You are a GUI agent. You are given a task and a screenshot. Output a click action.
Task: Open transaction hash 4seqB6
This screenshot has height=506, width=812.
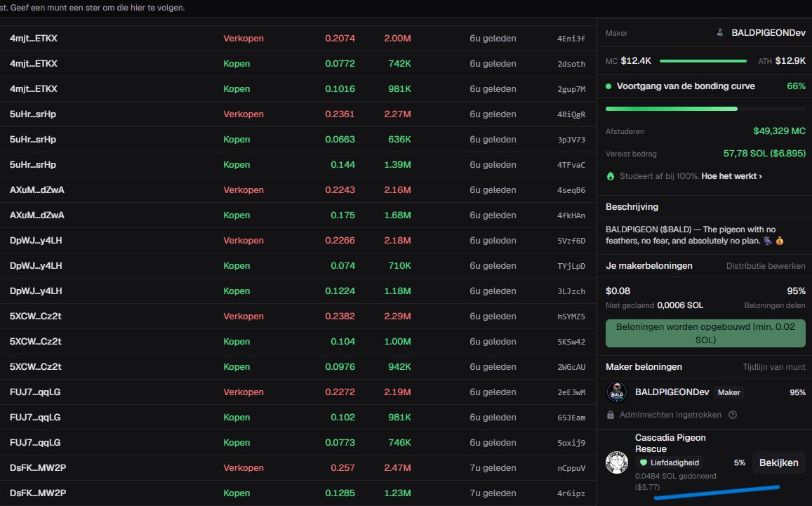(x=571, y=190)
